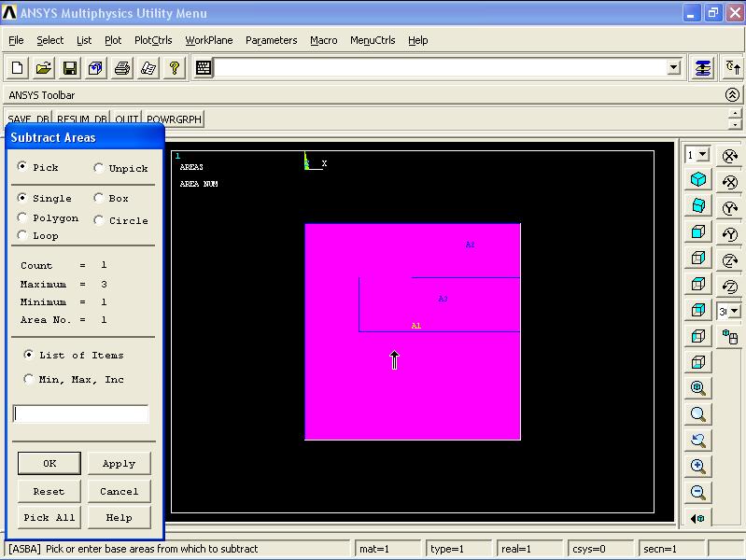Viewport: 746px width, 560px height.
Task: Select the Front View cube icon
Action: tap(698, 231)
